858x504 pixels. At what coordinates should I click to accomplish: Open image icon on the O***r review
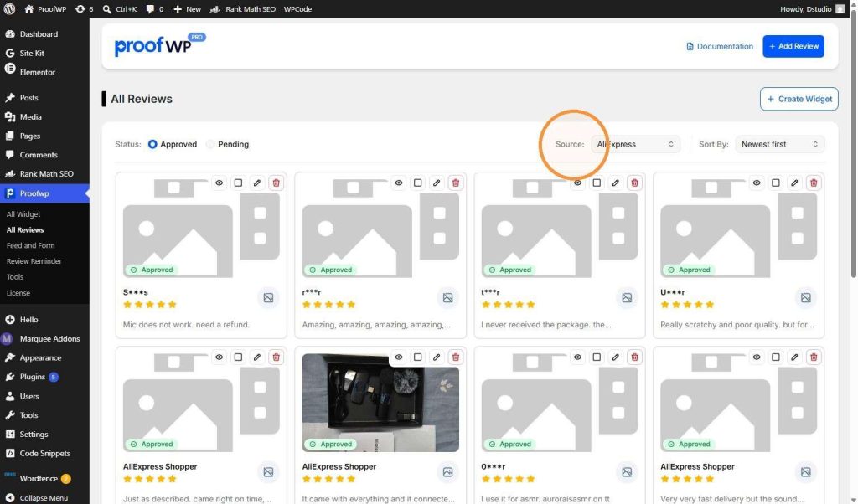(x=627, y=472)
